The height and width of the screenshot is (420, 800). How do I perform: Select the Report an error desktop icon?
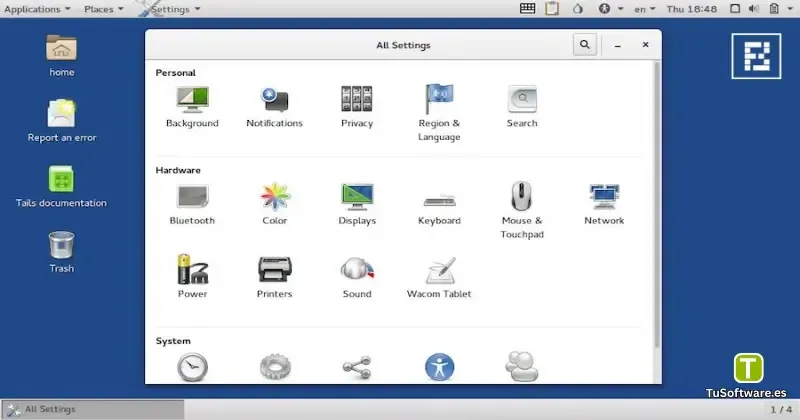click(62, 121)
